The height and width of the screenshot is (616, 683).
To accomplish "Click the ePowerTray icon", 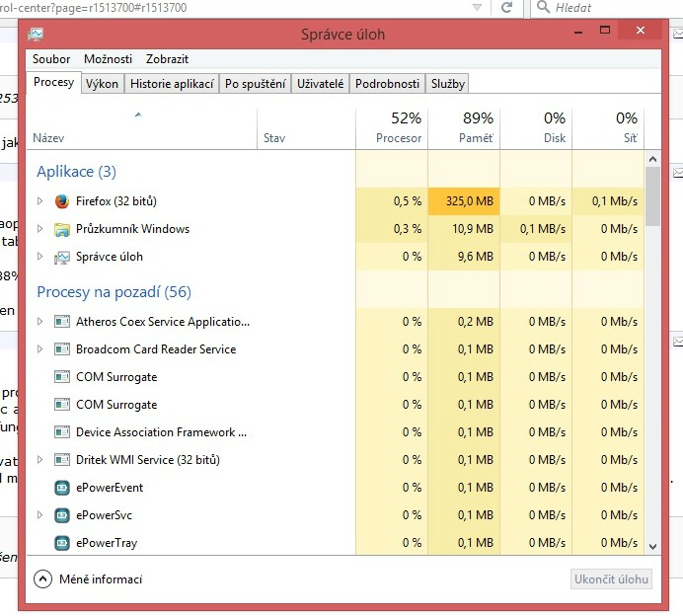I will 62,543.
